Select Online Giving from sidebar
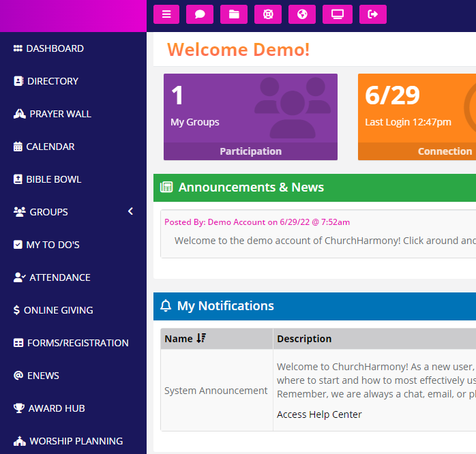476x454 pixels. click(x=58, y=310)
